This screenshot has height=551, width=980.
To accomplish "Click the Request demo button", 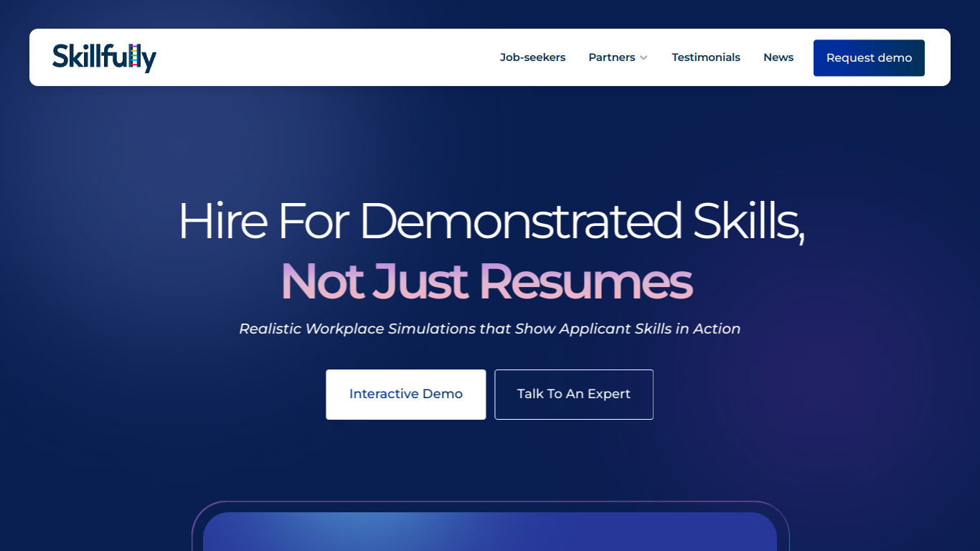I will pyautogui.click(x=869, y=58).
